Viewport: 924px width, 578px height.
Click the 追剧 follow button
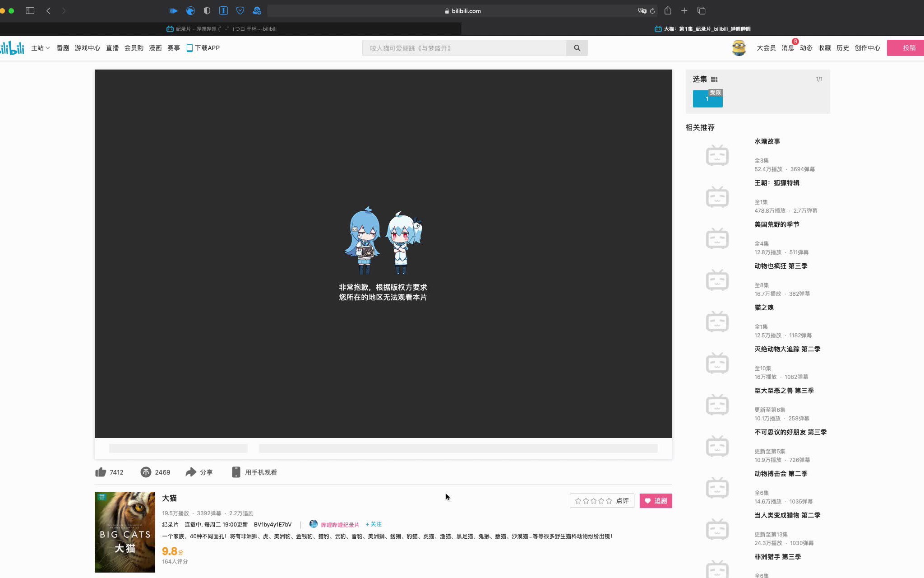click(x=656, y=501)
